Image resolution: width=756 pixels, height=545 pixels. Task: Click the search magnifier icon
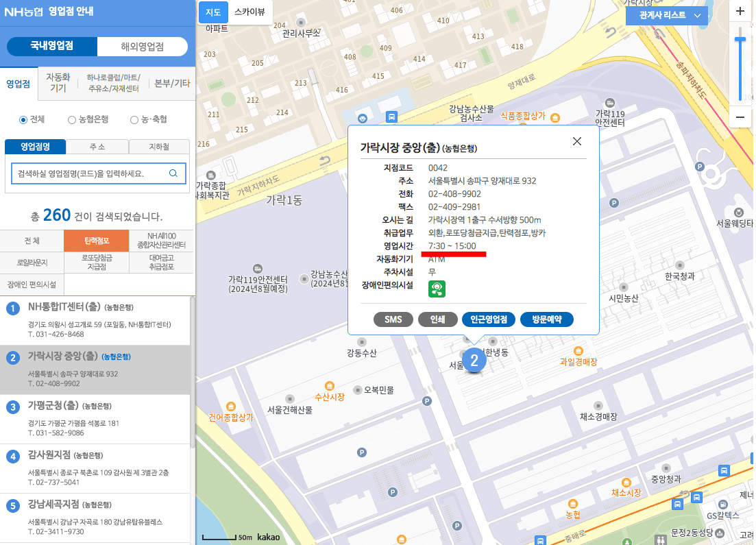[x=173, y=173]
